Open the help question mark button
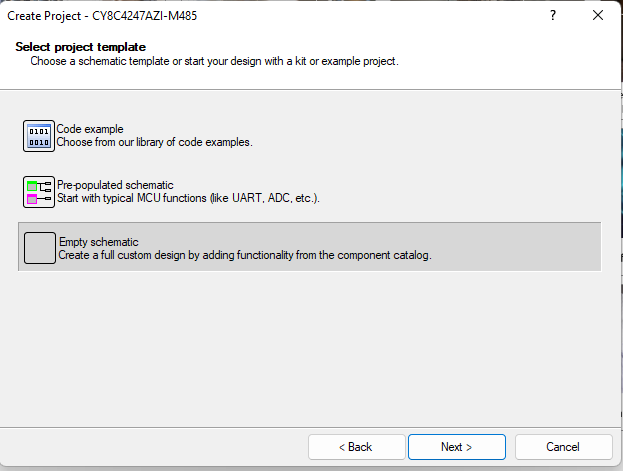The width and height of the screenshot is (623, 471). 553,16
